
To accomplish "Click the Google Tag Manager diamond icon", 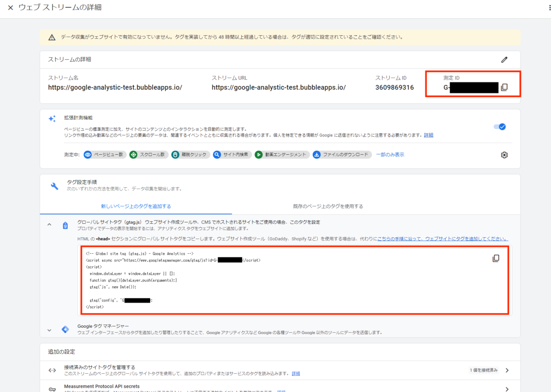I will 65,330.
